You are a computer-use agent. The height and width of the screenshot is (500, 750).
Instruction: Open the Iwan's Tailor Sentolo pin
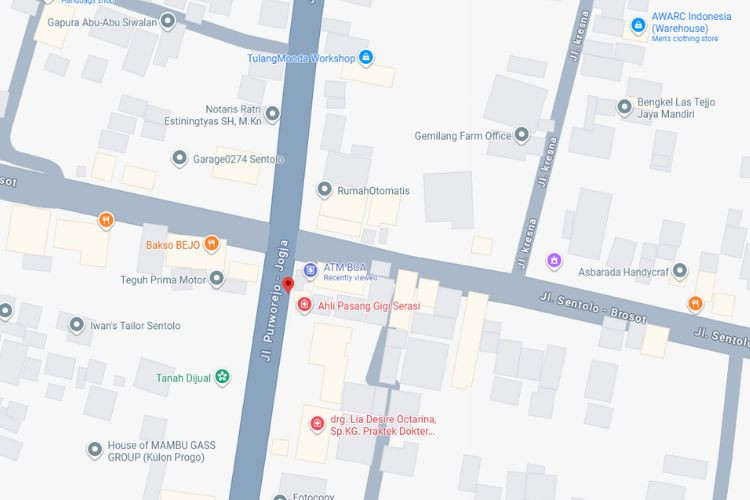[77, 325]
